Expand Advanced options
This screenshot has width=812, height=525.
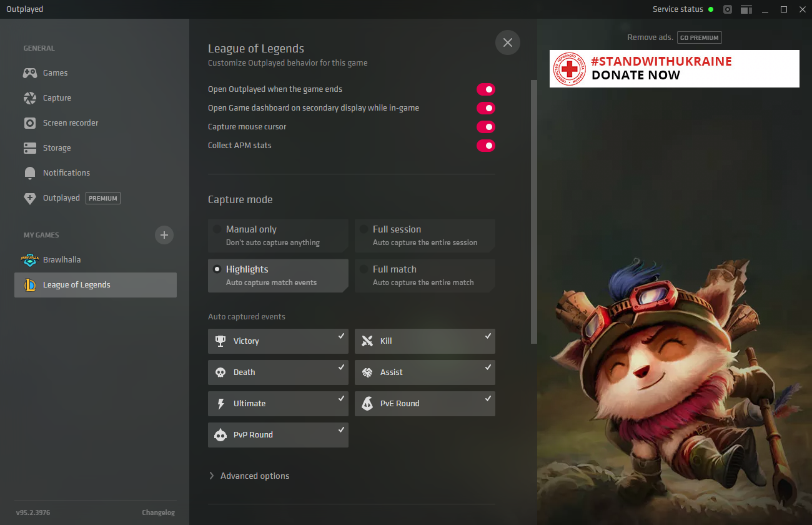click(249, 476)
